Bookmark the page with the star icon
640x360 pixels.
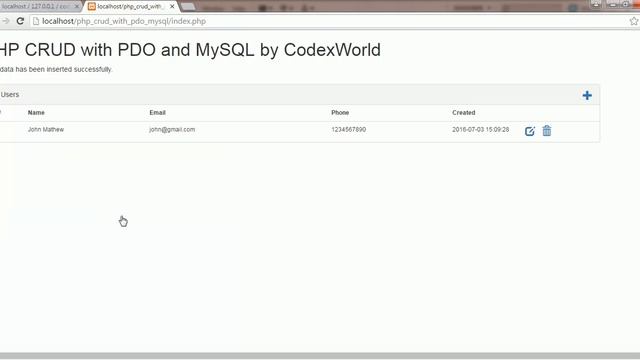pos(633,21)
